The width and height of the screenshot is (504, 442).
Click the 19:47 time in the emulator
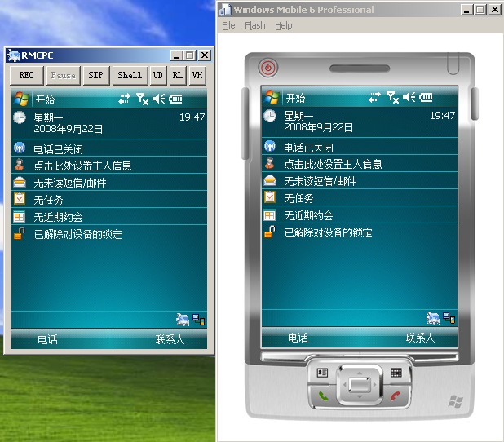coord(442,115)
